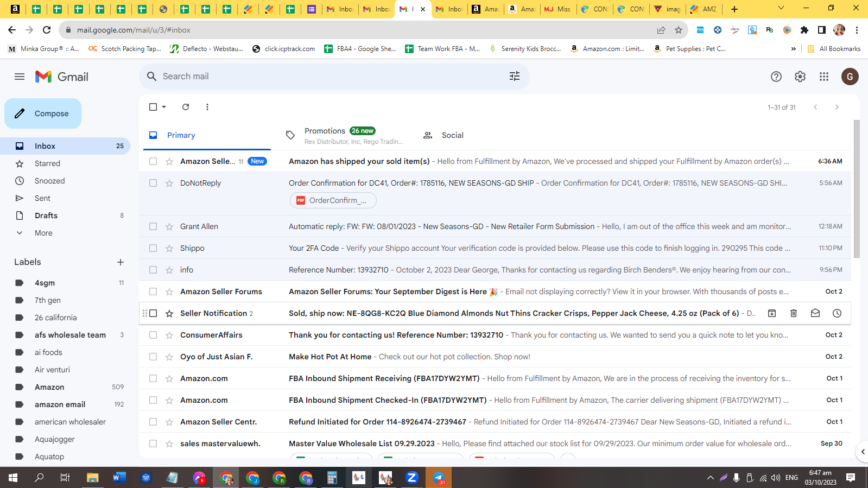Open the Starred folder

tap(65, 163)
